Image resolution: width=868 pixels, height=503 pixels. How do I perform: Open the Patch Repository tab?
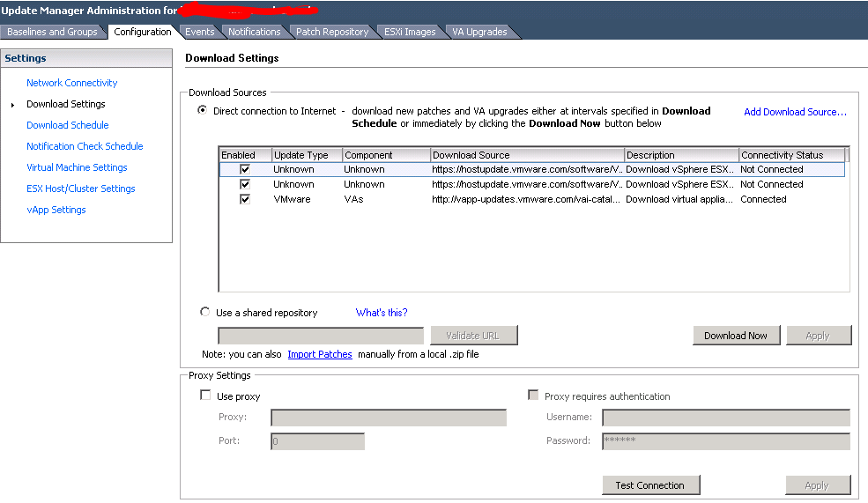click(331, 32)
